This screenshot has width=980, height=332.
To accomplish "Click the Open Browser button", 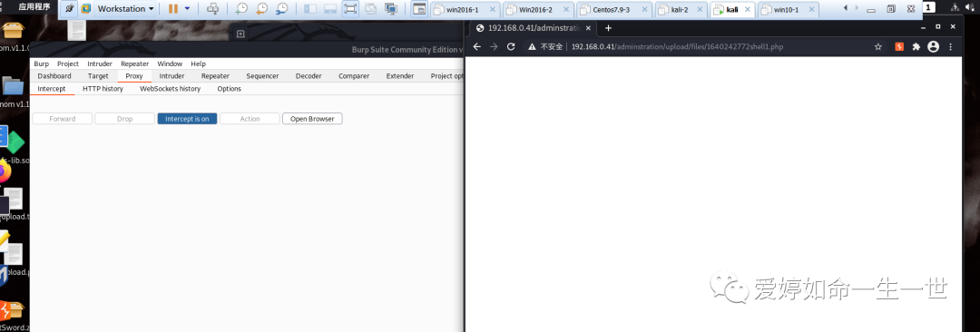I will tap(312, 119).
